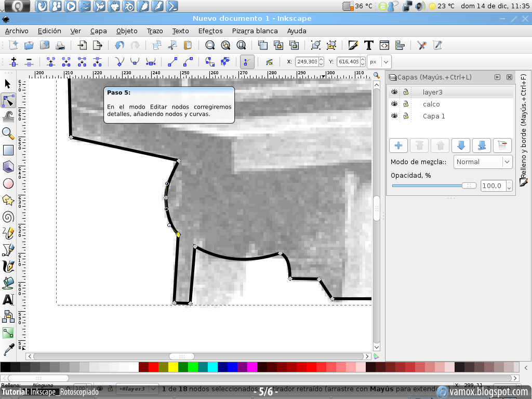Lower the layer to bottom
532x399 pixels.
[x=482, y=145]
